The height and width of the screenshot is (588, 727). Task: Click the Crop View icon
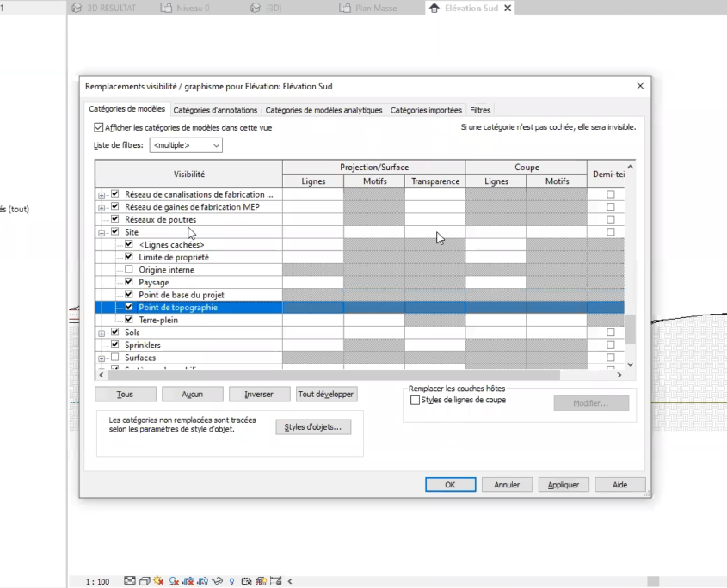coord(188,581)
